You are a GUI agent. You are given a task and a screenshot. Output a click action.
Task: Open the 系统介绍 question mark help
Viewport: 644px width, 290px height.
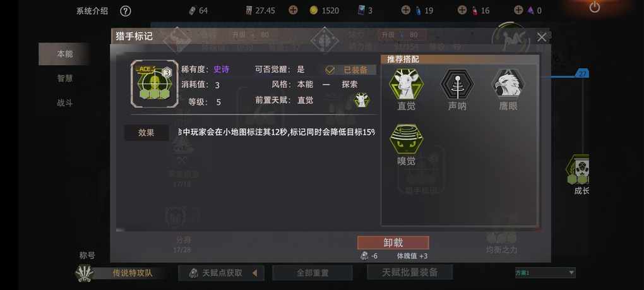tap(125, 11)
